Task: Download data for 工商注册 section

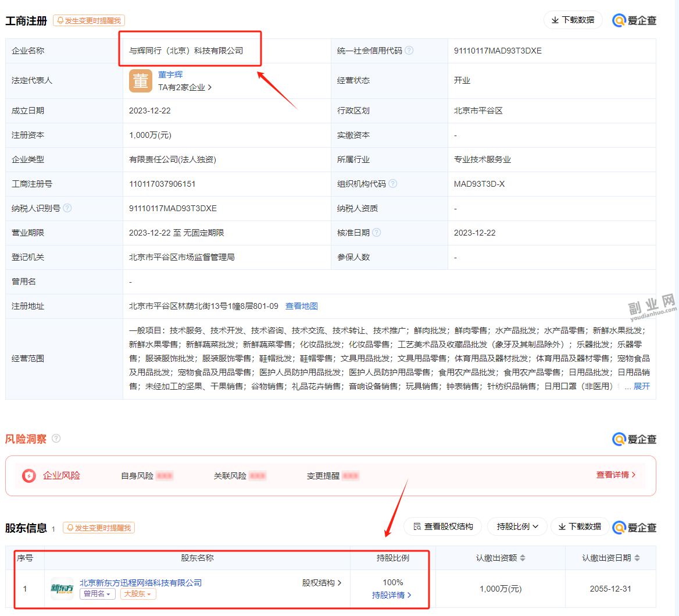Action: pyautogui.click(x=573, y=20)
